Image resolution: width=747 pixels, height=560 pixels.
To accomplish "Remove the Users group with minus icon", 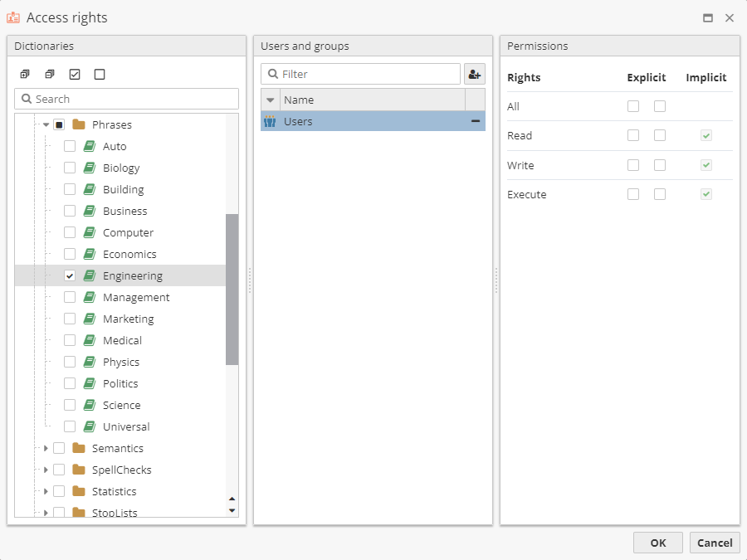I will (476, 121).
